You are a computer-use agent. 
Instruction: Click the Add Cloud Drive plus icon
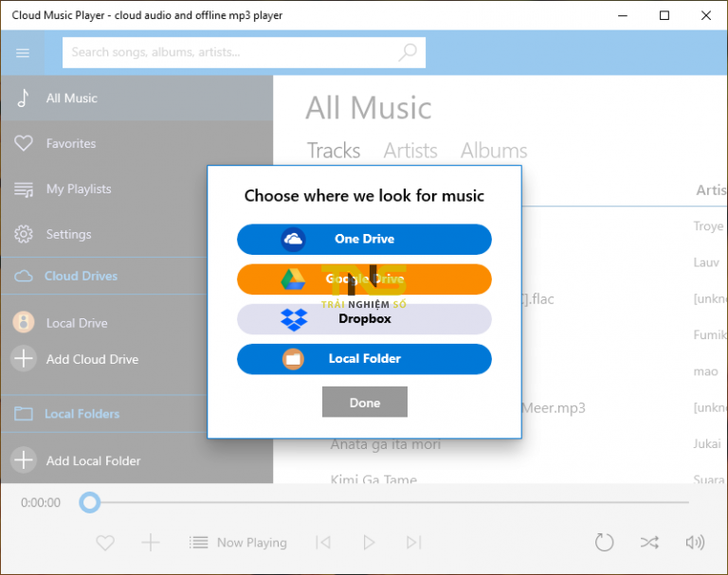point(23,359)
